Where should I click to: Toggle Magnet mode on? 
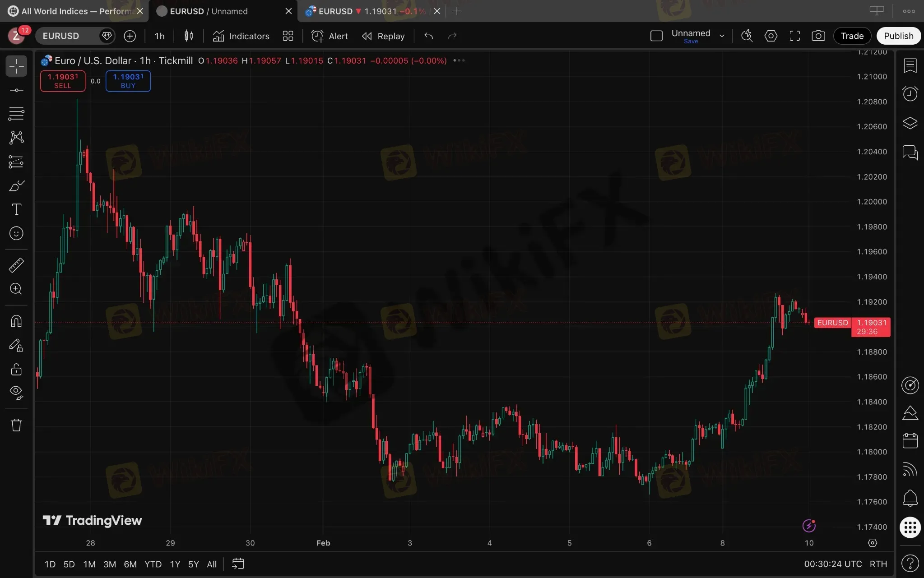click(x=16, y=321)
